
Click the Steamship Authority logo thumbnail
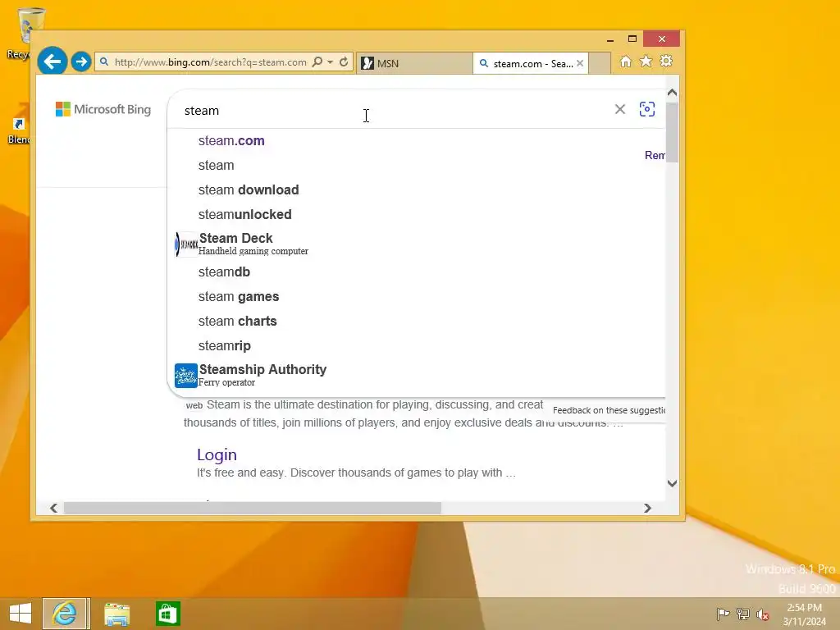pyautogui.click(x=186, y=376)
